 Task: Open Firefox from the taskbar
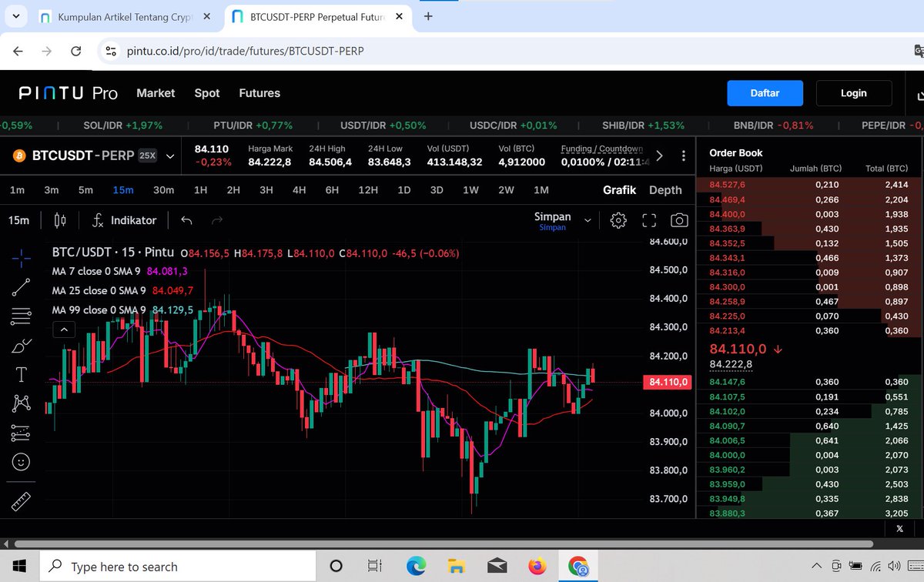(537, 567)
